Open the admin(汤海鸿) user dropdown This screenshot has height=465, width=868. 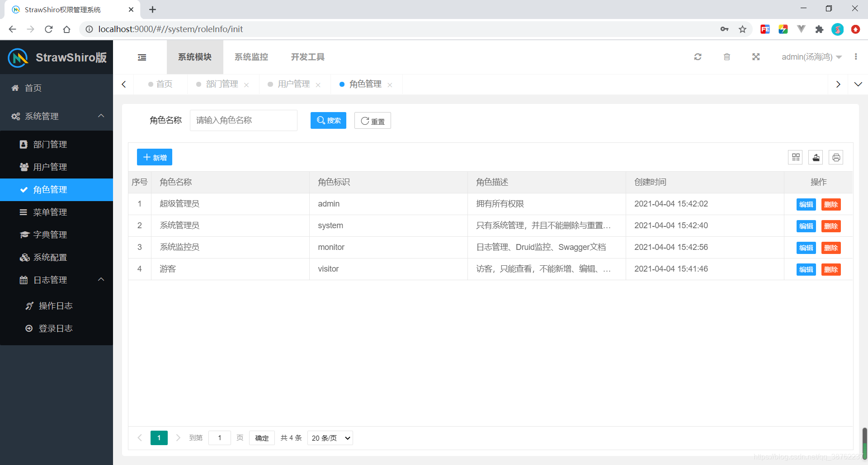(811, 57)
